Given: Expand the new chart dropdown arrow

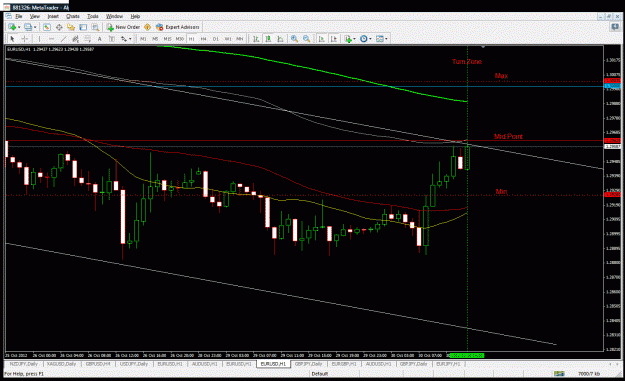Looking at the screenshot, I should (x=19, y=27).
